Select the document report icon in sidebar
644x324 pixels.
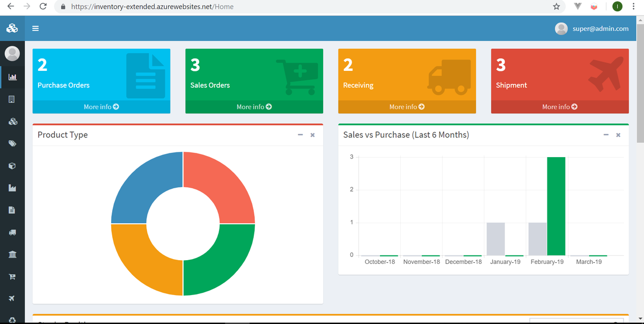12,210
